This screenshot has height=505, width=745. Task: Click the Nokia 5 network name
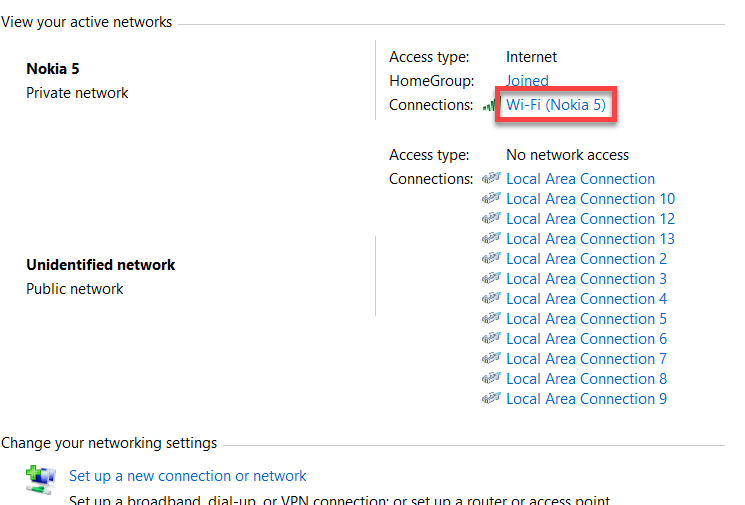coord(52,69)
